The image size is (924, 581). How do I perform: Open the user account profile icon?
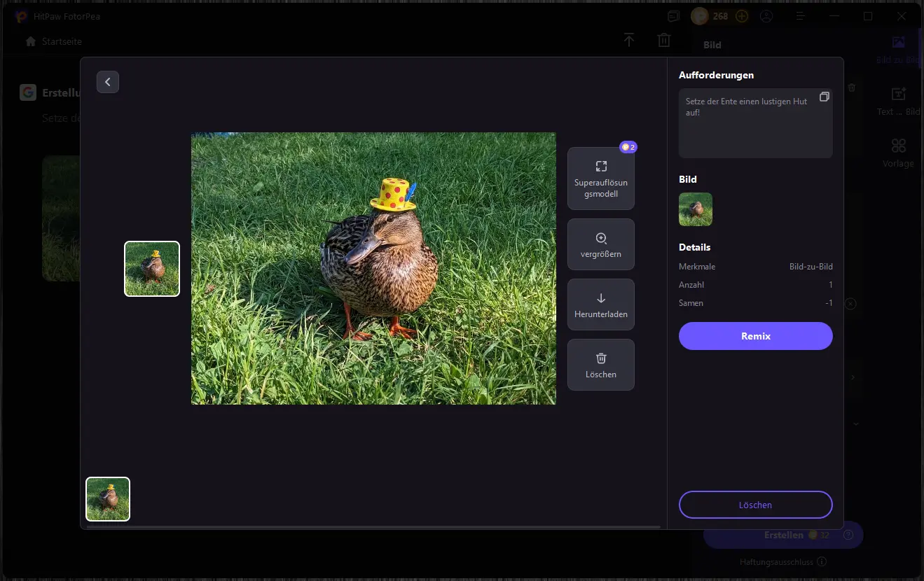766,16
